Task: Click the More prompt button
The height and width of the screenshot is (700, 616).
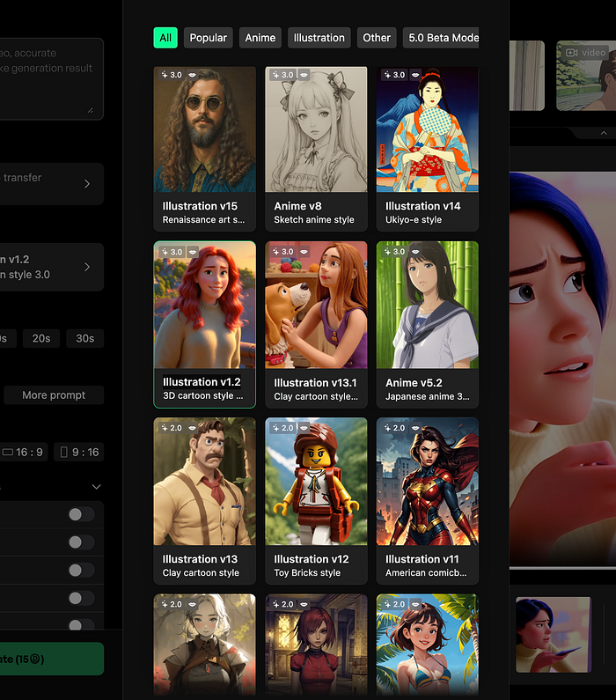Action: point(54,395)
